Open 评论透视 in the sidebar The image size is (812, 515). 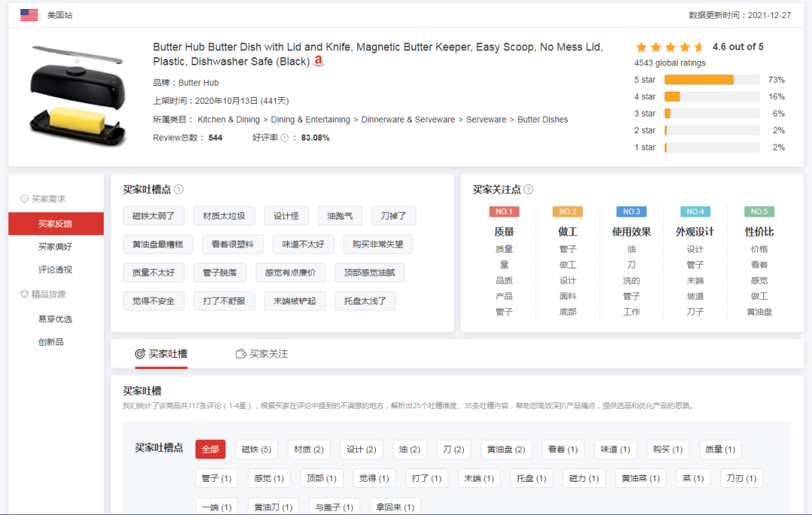56,270
